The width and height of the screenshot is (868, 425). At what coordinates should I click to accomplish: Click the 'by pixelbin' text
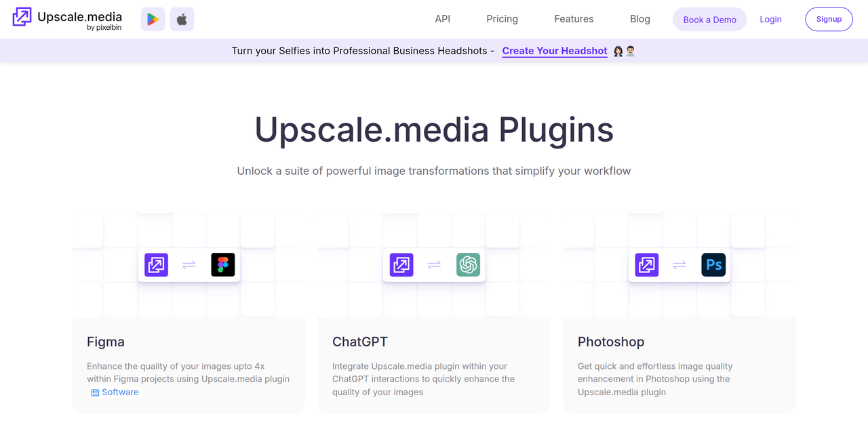[104, 28]
